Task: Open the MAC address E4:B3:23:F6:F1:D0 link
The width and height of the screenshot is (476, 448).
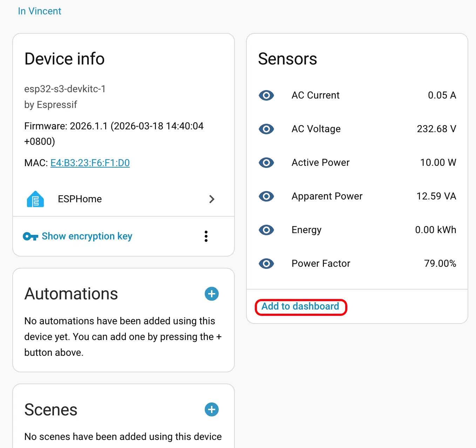Action: click(x=90, y=163)
